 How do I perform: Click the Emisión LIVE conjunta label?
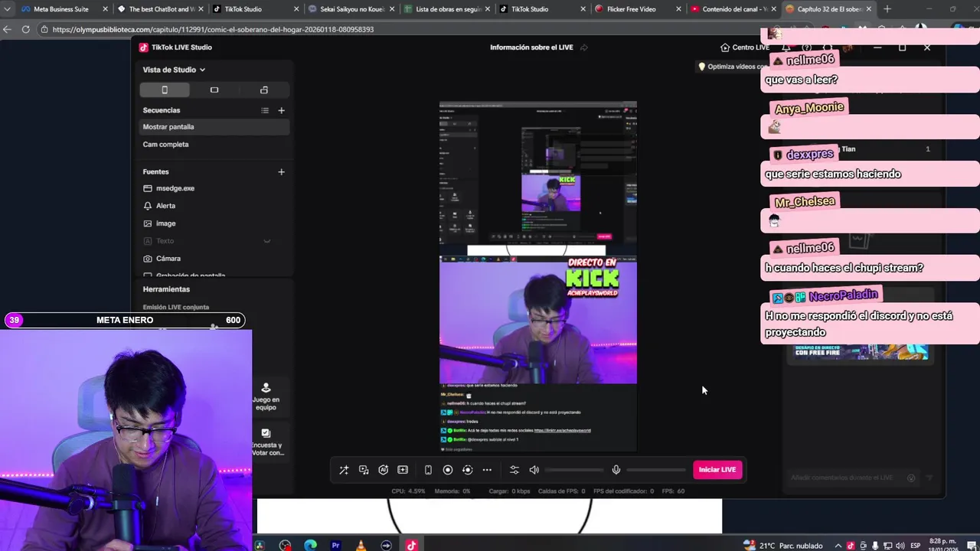point(175,307)
